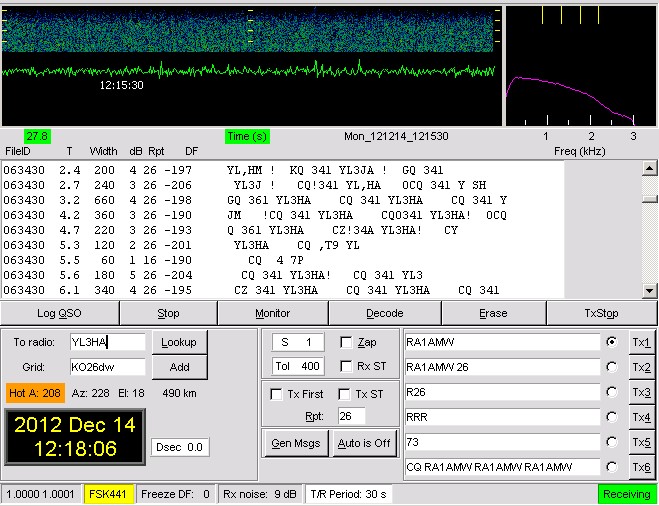
Task: Click the Tol 400 tolerance control
Action: pyautogui.click(x=298, y=366)
